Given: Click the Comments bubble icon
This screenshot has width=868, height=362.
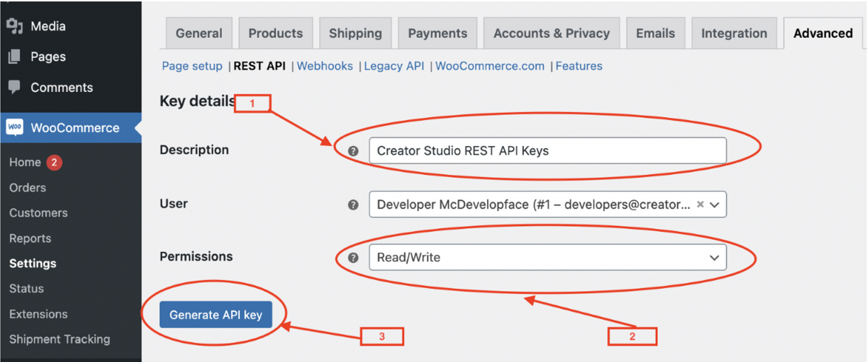Looking at the screenshot, I should (x=14, y=87).
